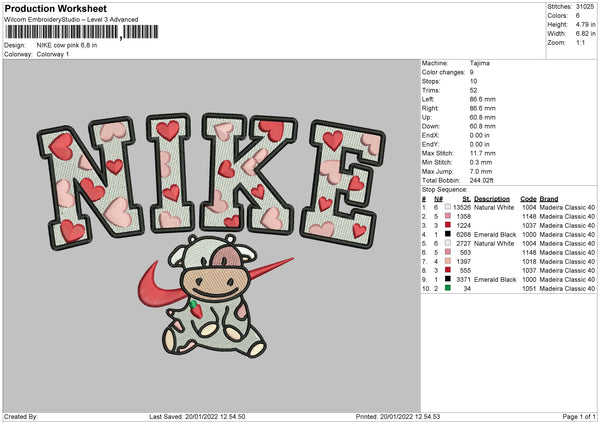The width and height of the screenshot is (600, 424).
Task: Click the Width value 6.82 in
Action: 585,34
